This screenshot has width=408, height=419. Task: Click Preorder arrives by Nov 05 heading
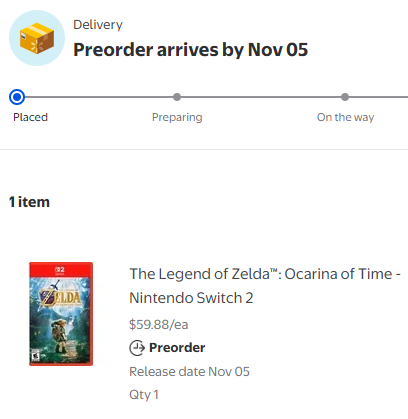click(x=191, y=50)
